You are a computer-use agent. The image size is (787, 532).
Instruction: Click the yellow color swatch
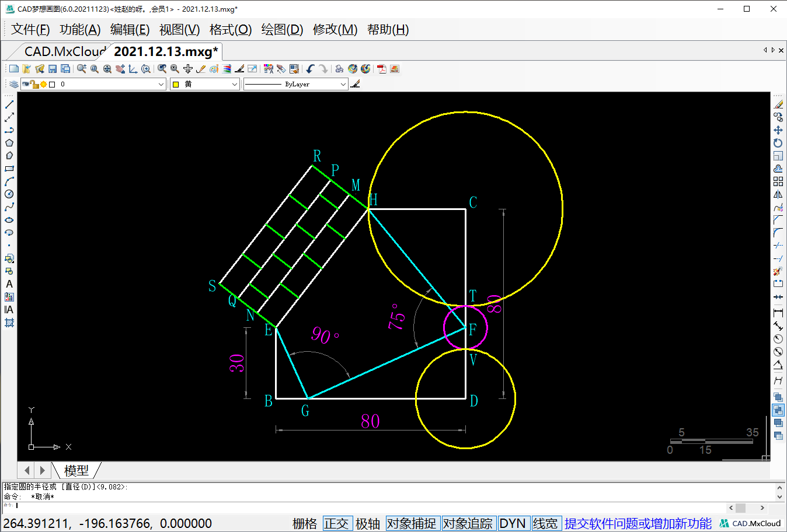point(176,84)
